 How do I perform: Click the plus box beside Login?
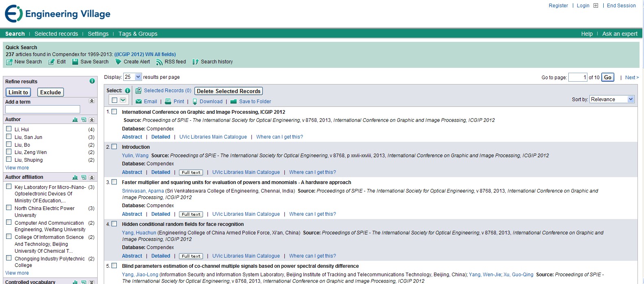(596, 6)
